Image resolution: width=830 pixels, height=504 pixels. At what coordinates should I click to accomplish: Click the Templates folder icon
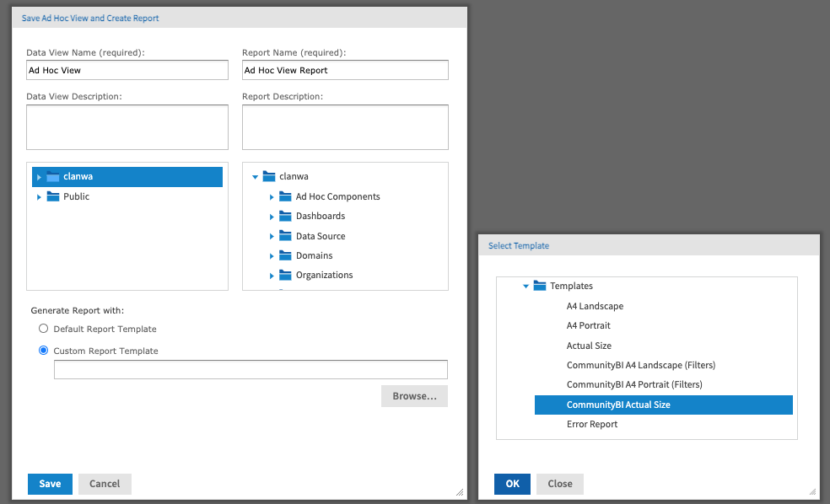pyautogui.click(x=539, y=286)
